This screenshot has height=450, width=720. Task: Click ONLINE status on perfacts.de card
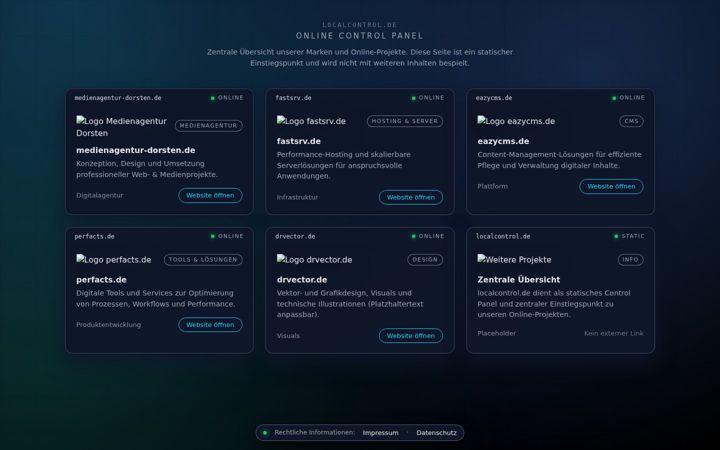coord(227,236)
